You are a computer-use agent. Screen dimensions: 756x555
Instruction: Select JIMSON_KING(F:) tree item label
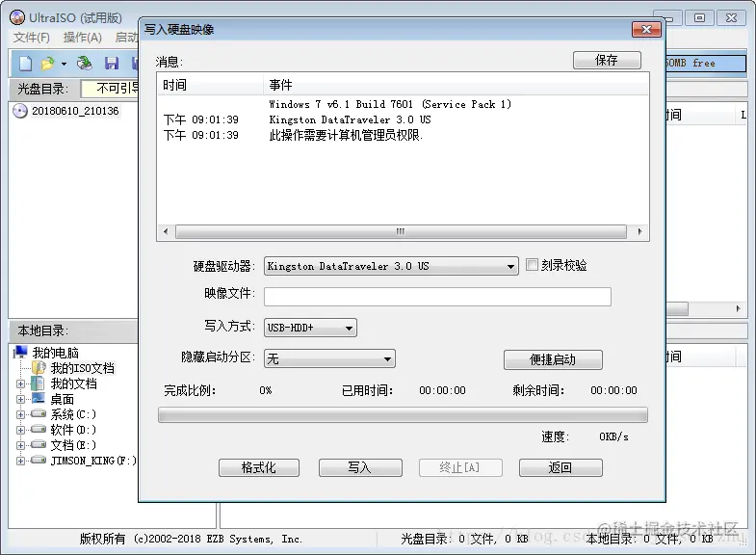pyautogui.click(x=93, y=461)
